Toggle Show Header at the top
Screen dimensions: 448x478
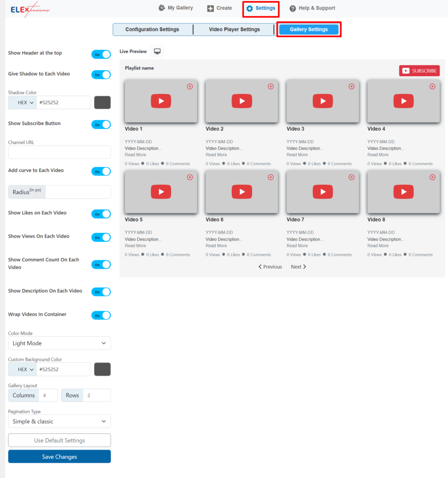(x=101, y=55)
